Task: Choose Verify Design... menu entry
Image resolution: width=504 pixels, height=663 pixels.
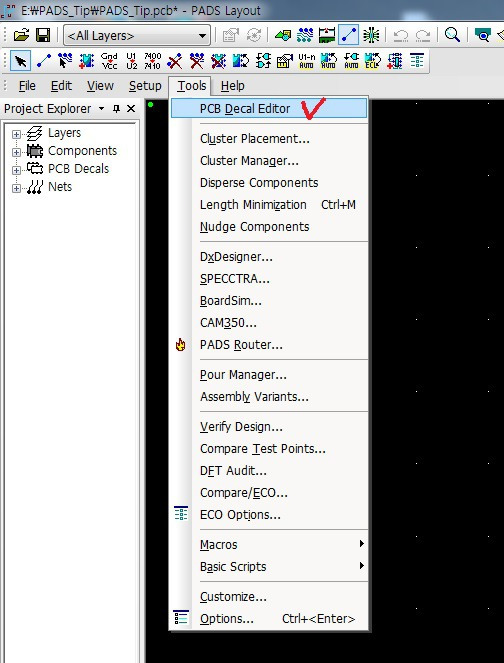Action: 269,427
